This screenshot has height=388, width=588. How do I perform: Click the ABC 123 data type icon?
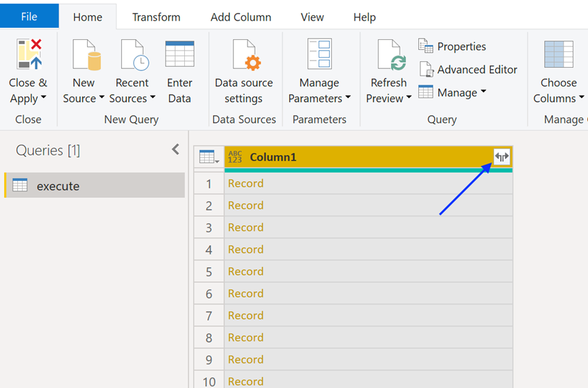click(234, 157)
